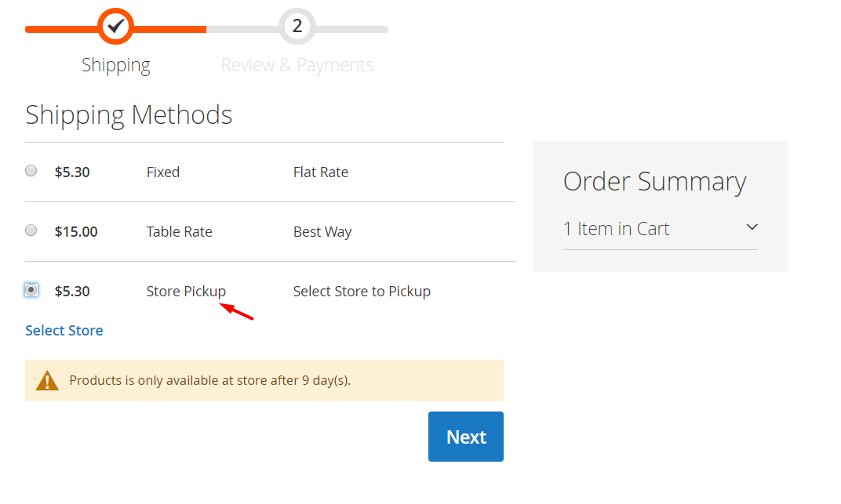Click the "Table Rate" method name
This screenshot has width=841, height=504.
pos(179,232)
